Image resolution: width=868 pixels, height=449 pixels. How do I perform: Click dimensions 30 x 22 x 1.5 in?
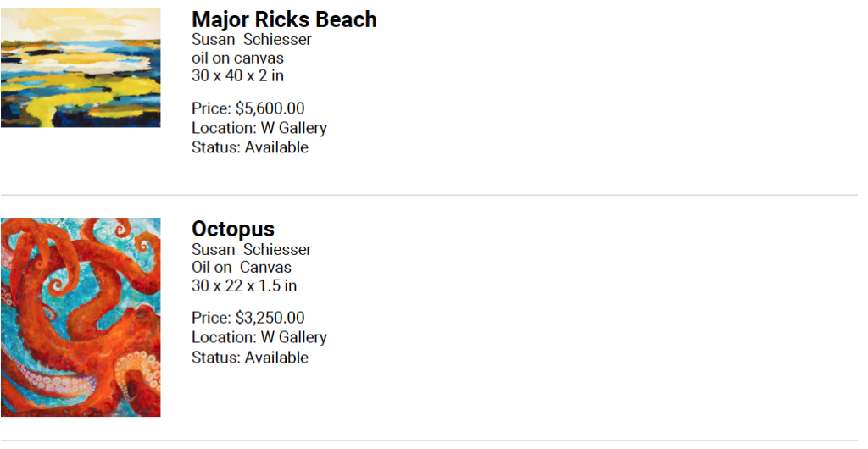244,285
